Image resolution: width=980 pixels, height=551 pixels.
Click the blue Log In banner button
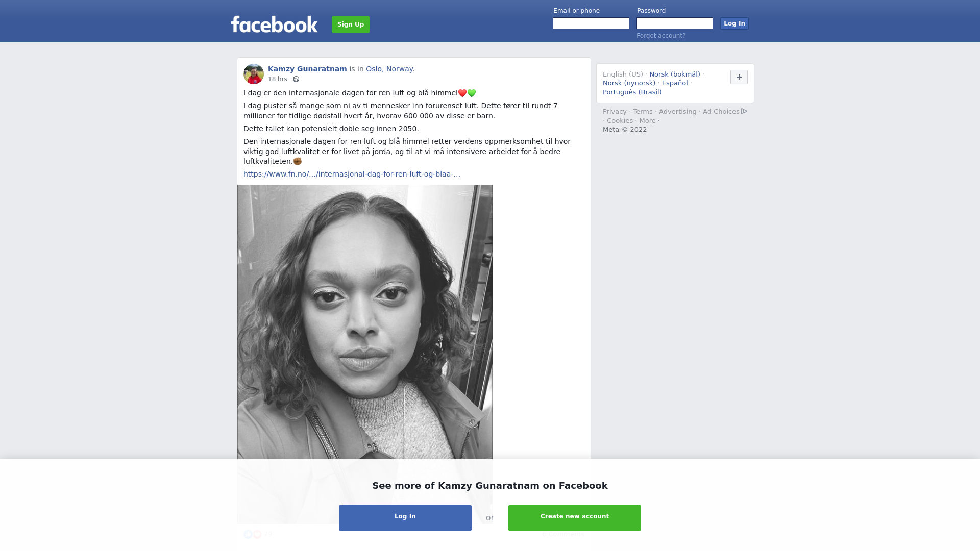pyautogui.click(x=405, y=518)
